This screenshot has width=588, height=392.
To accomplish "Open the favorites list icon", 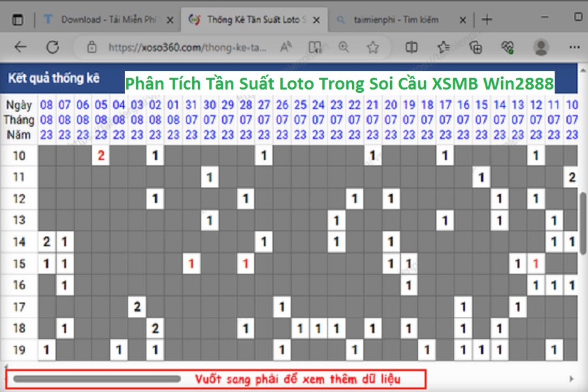I will click(444, 47).
